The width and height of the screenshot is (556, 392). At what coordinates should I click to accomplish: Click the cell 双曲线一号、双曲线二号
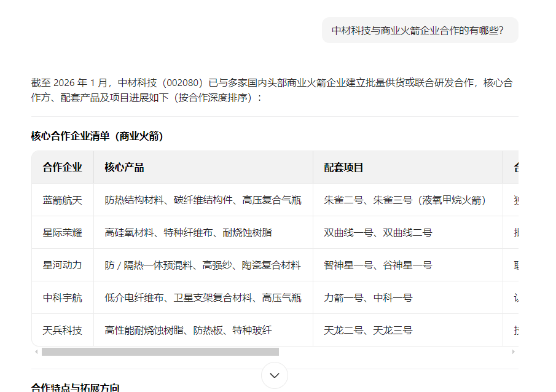(408, 233)
